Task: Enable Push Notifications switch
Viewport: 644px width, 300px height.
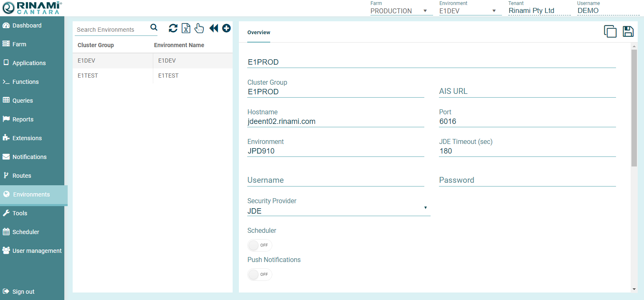Action: click(x=259, y=275)
